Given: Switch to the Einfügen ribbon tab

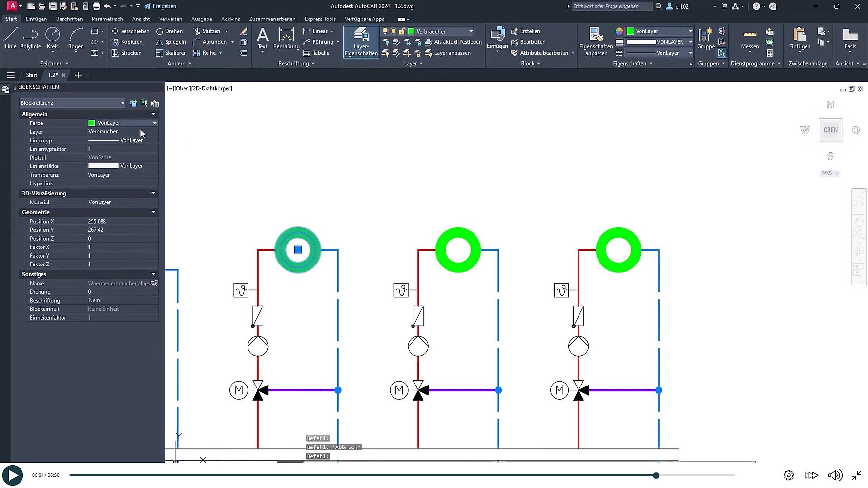Looking at the screenshot, I should tap(36, 19).
